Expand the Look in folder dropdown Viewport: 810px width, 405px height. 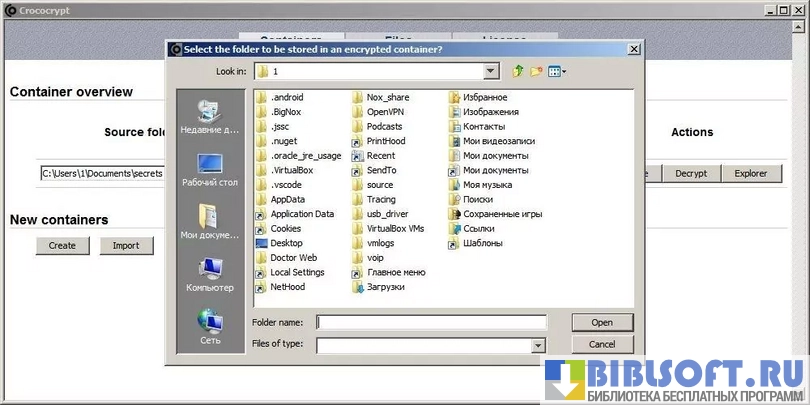coord(490,72)
